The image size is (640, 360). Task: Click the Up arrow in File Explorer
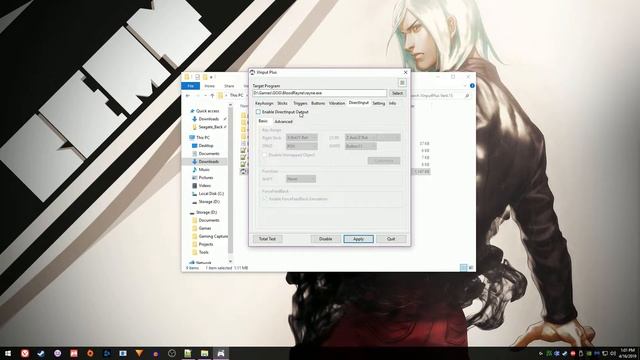click(x=212, y=96)
